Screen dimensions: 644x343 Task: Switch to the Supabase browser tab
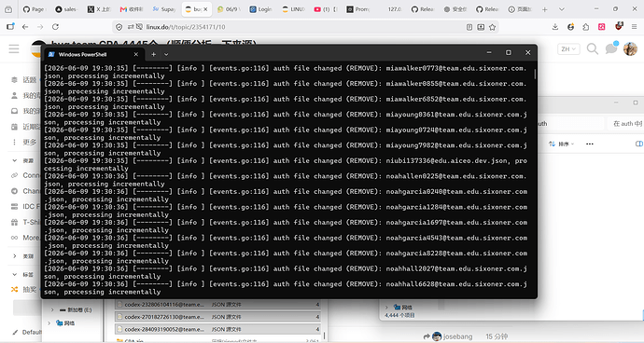pos(163,9)
